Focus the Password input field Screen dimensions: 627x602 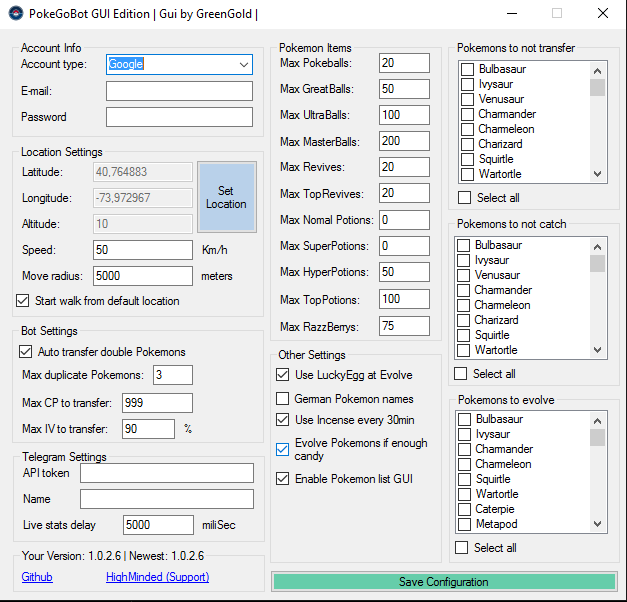click(x=179, y=117)
